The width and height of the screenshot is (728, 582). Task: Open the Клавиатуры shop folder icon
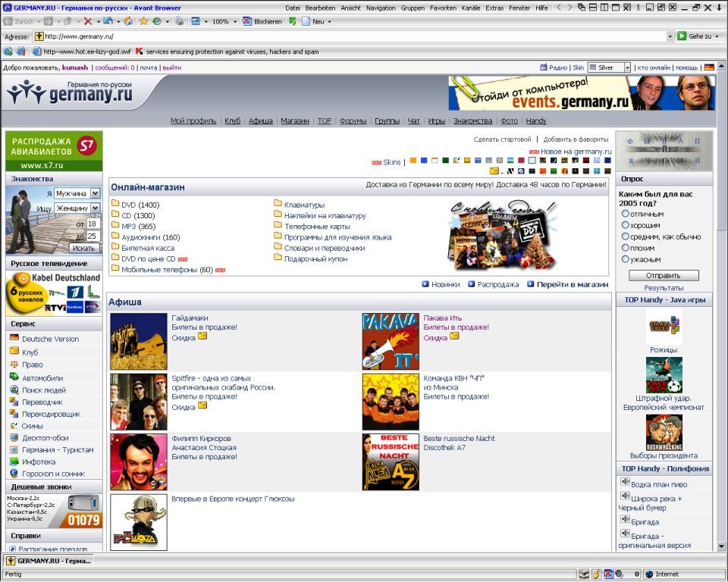(278, 203)
